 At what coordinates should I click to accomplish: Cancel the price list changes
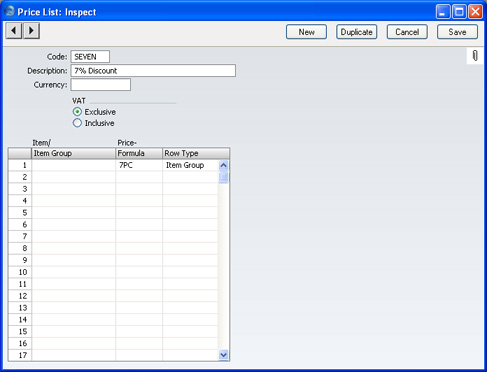(407, 32)
